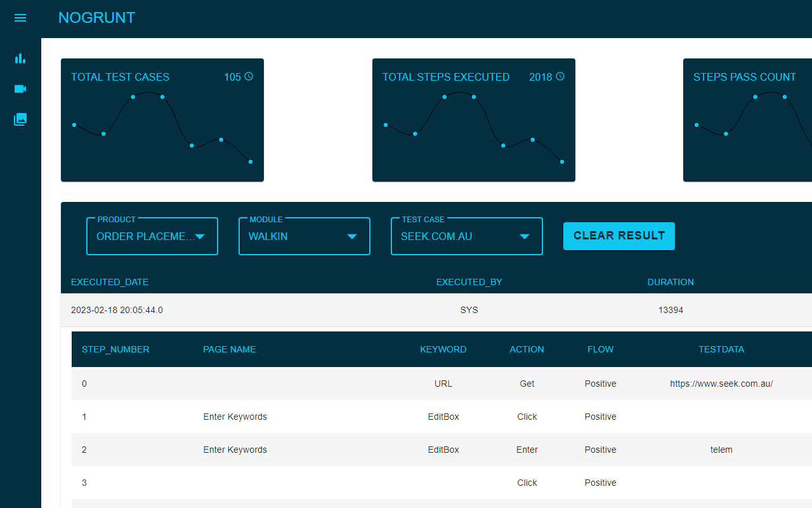Click the Steps Pass Count card title
The image size is (812, 508).
click(745, 77)
